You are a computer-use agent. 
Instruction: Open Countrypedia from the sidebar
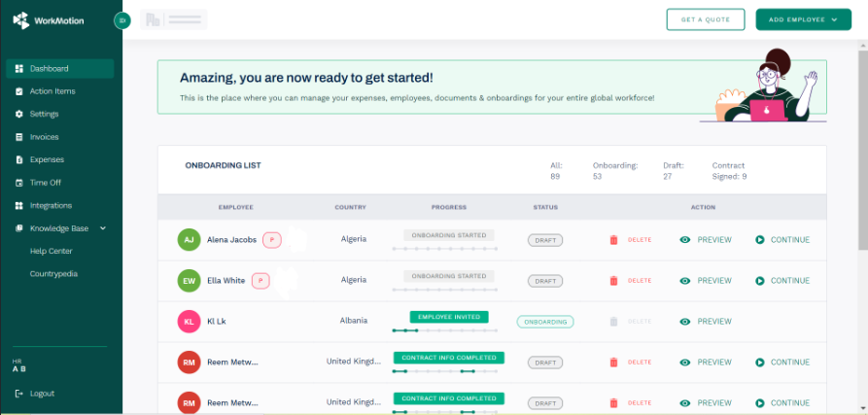tap(53, 274)
